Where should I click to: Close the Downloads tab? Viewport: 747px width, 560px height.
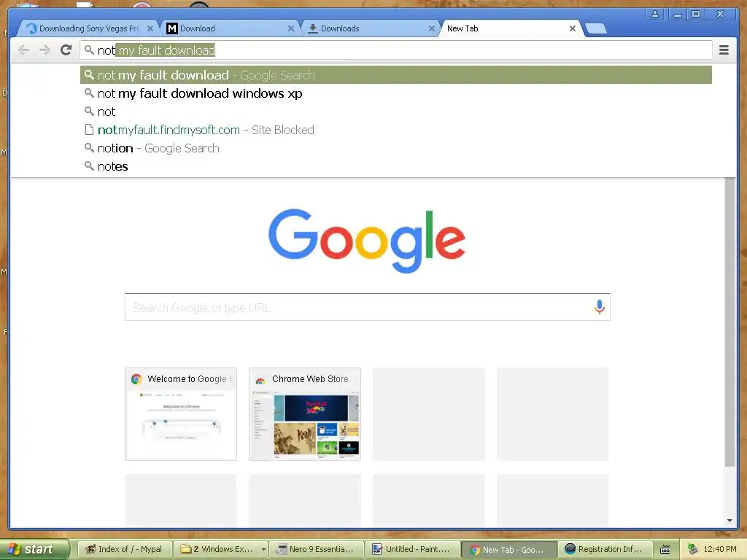pos(432,28)
